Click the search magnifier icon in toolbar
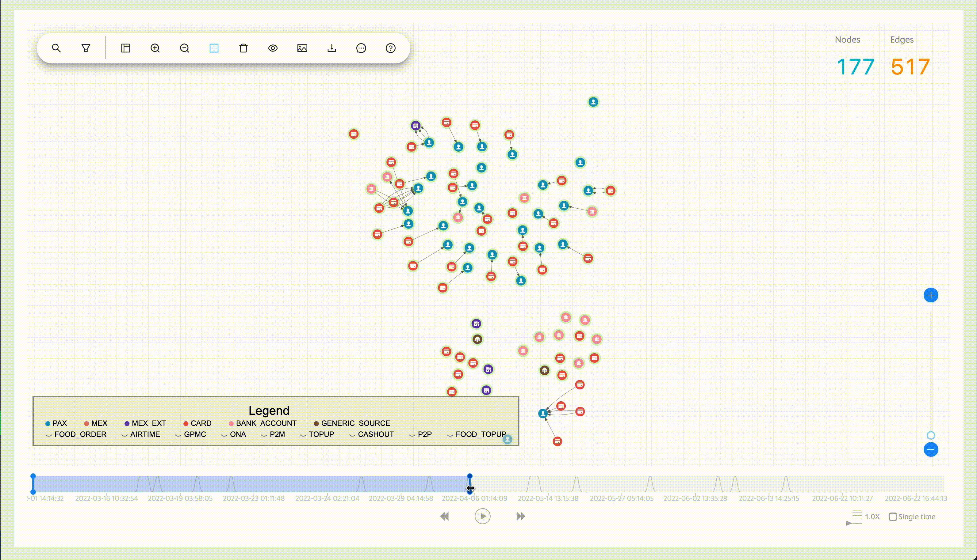The height and width of the screenshot is (560, 977). tap(56, 48)
